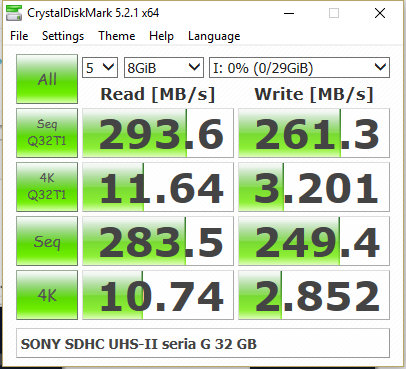The width and height of the screenshot is (406, 369).
Task: Click the CrystalDiskMark app icon in title bar
Action: pos(14,13)
